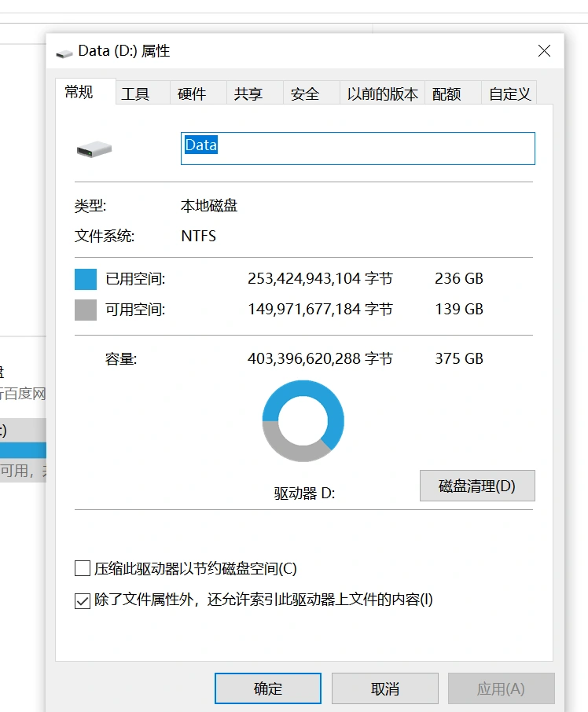Open the 以前的版本 tab

(383, 94)
